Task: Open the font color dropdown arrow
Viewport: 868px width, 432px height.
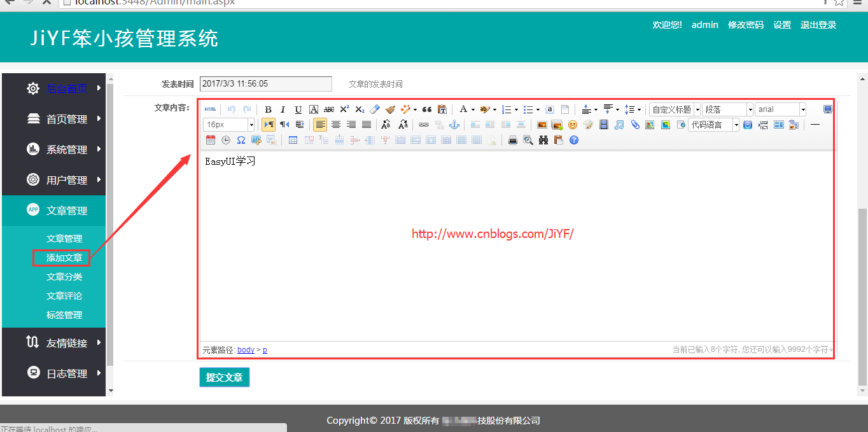Action: pos(473,109)
